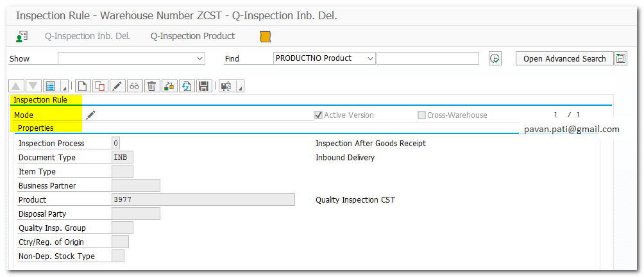Screen dimensions: 644x277
Task: Click the Create new document icon
Action: (x=82, y=86)
